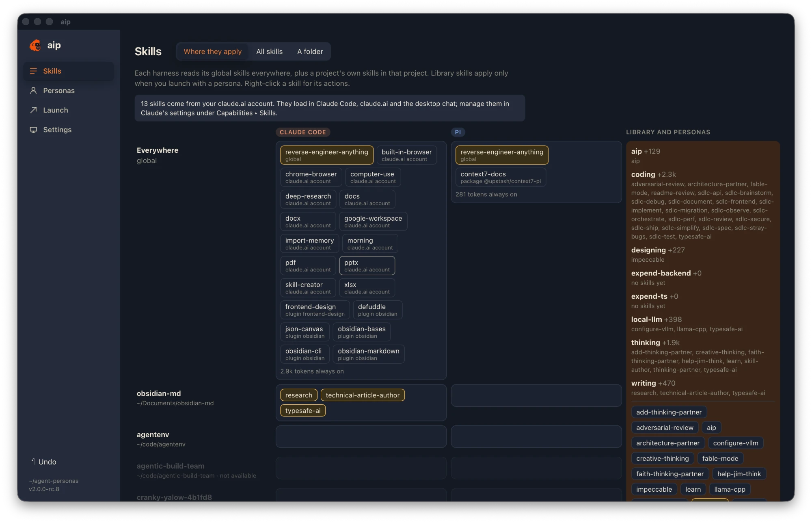Select the pptx skill chip
This screenshot has height=523, width=812.
pos(367,266)
